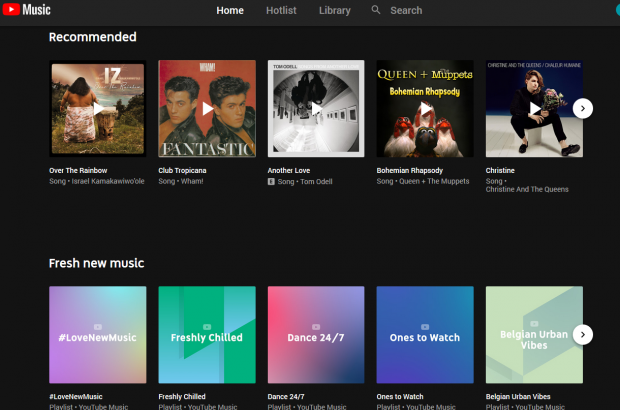Open the Bohemian Rhapsody song title
The height and width of the screenshot is (410, 620).
point(410,170)
